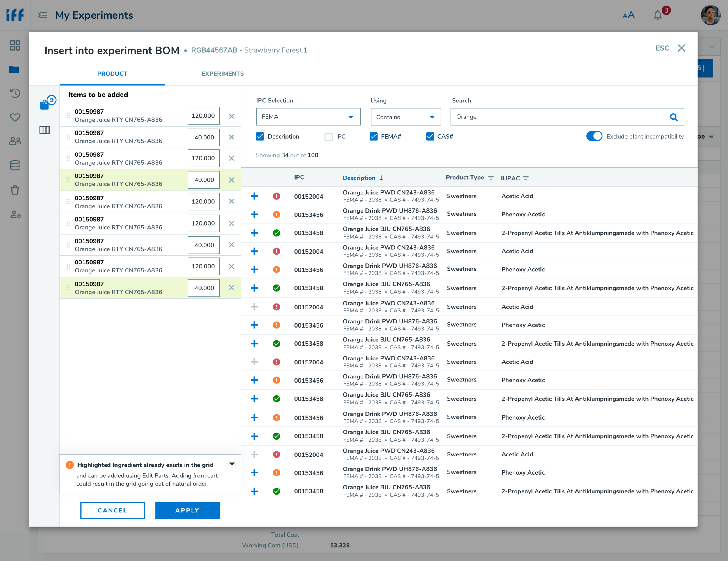
Task: Open the IPC Selection FEMA dropdown
Action: point(308,117)
